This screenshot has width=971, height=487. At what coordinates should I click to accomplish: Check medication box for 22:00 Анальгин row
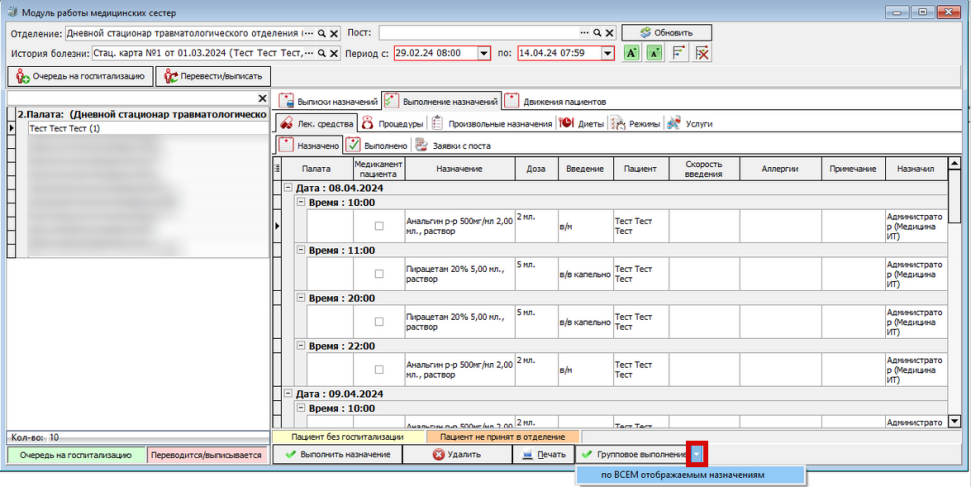pos(379,369)
